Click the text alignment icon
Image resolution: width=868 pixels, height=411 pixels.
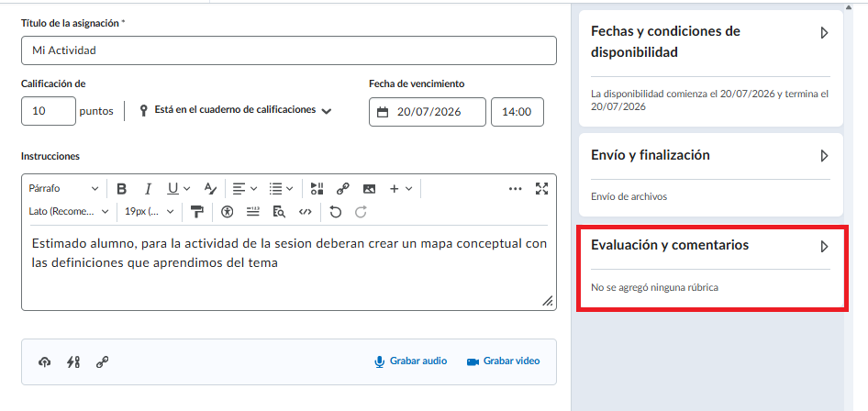click(239, 189)
